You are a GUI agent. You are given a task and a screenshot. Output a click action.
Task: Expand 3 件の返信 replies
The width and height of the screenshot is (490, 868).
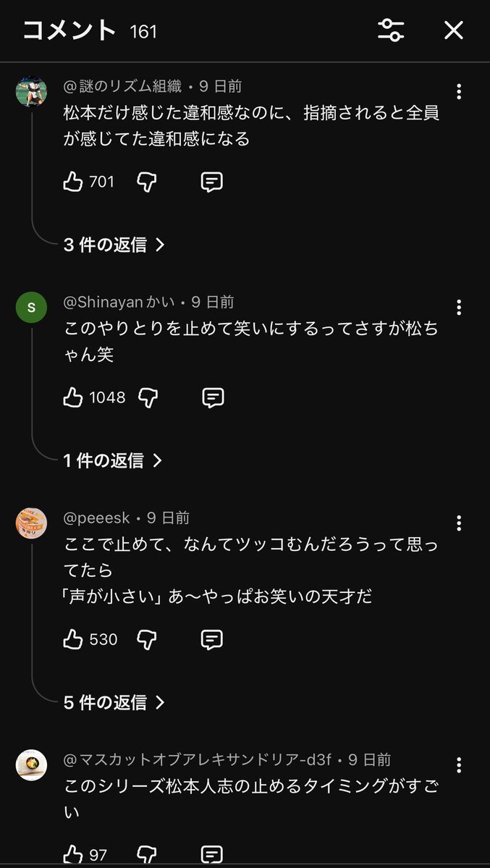(x=114, y=245)
